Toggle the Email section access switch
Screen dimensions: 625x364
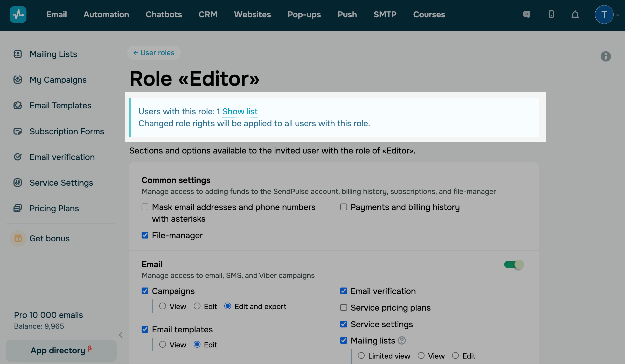pyautogui.click(x=514, y=264)
